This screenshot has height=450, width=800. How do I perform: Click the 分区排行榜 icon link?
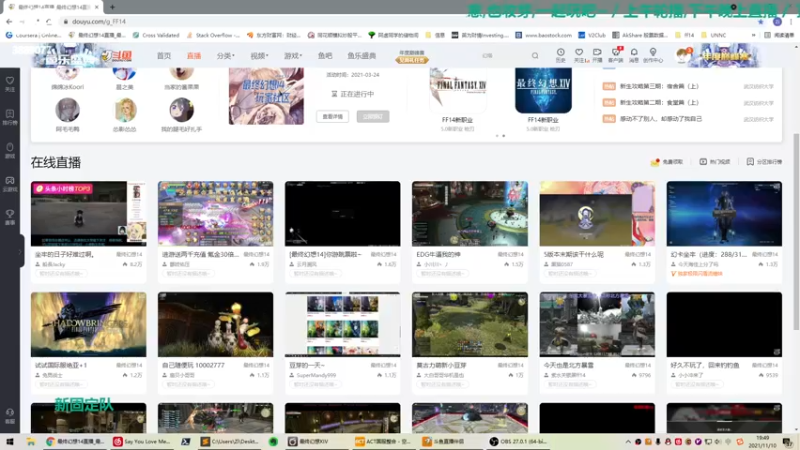[764, 162]
